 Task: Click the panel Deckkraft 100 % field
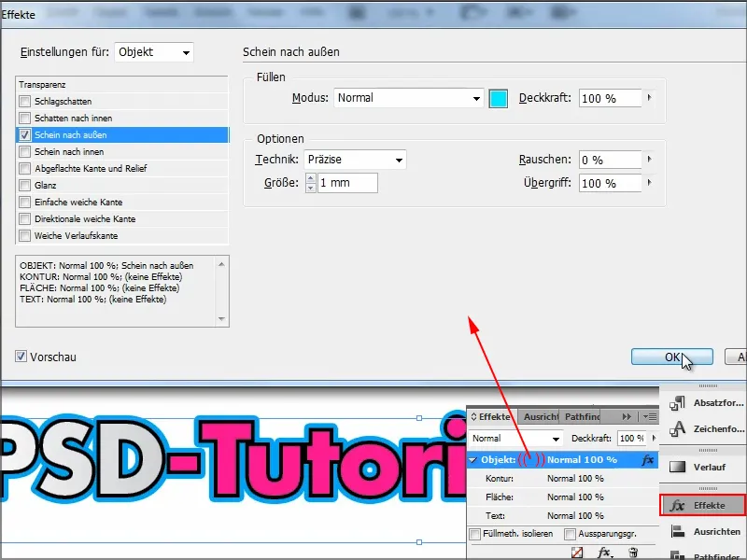tap(632, 438)
